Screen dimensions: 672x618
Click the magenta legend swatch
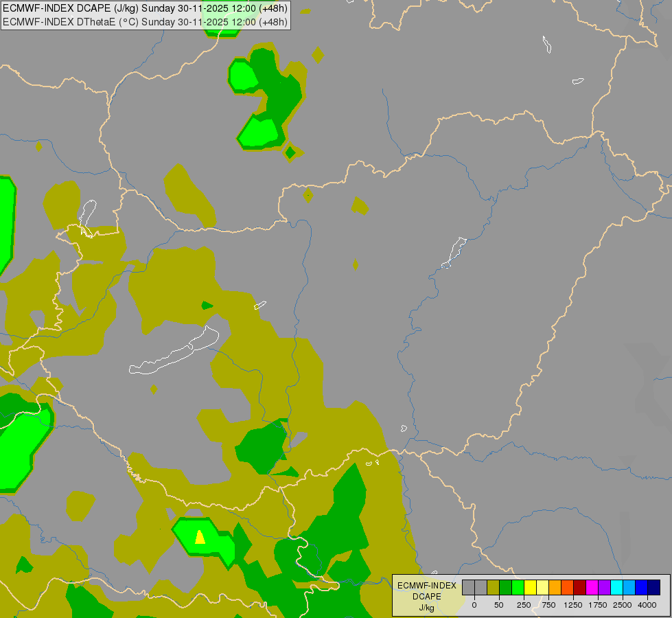click(592, 587)
